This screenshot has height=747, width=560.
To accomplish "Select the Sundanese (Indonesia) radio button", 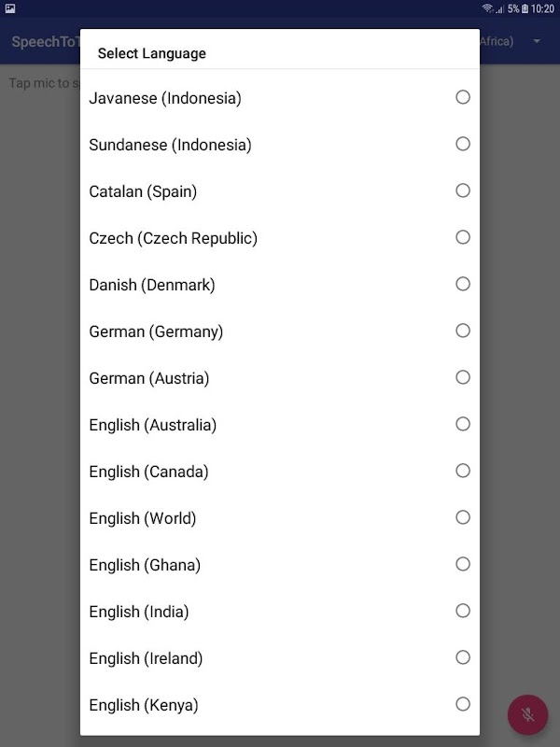I will (463, 144).
